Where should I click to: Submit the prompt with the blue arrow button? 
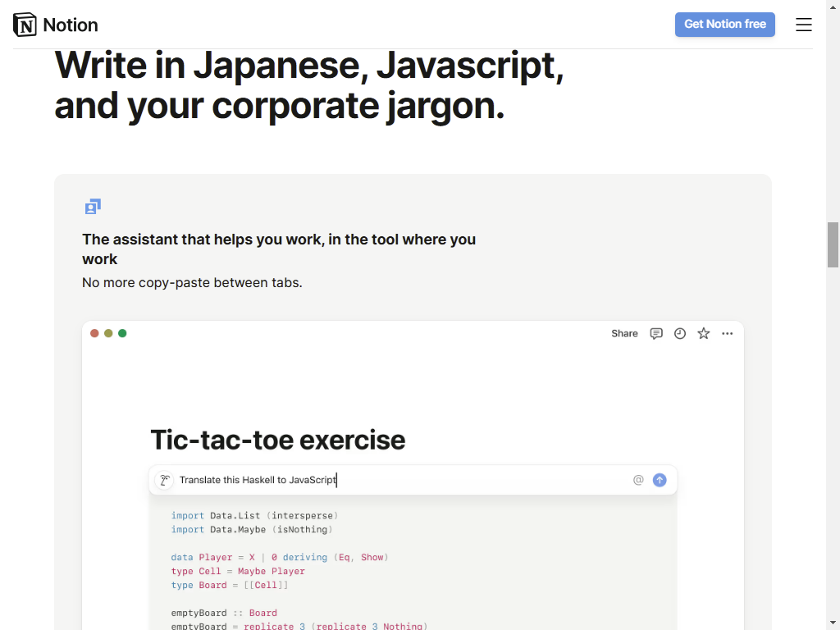[x=660, y=479]
